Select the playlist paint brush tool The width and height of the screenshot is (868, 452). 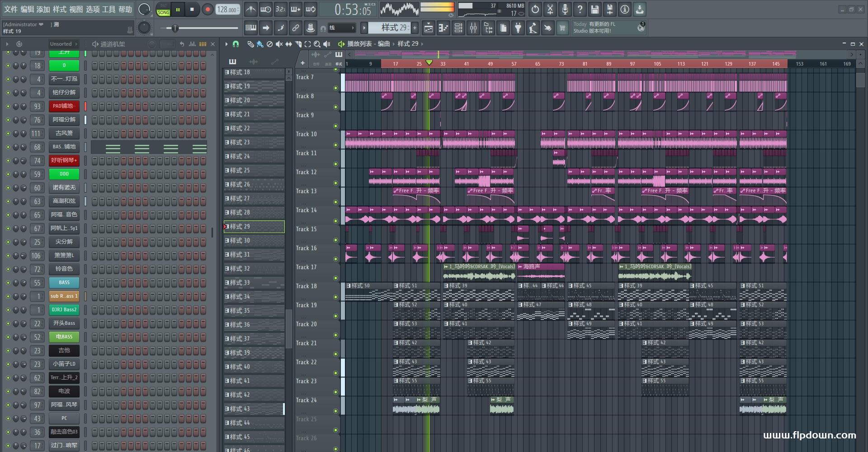(260, 44)
